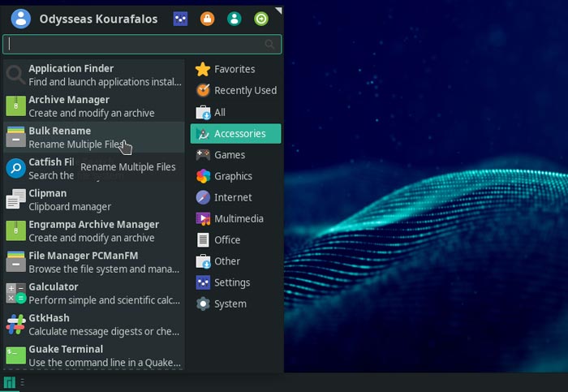Click the Odysseas Kourafalos username text
Screen dimensions: 568x392
[x=98, y=19]
